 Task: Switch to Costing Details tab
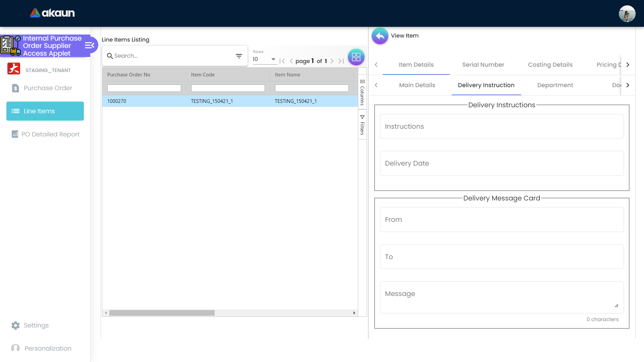click(x=550, y=65)
